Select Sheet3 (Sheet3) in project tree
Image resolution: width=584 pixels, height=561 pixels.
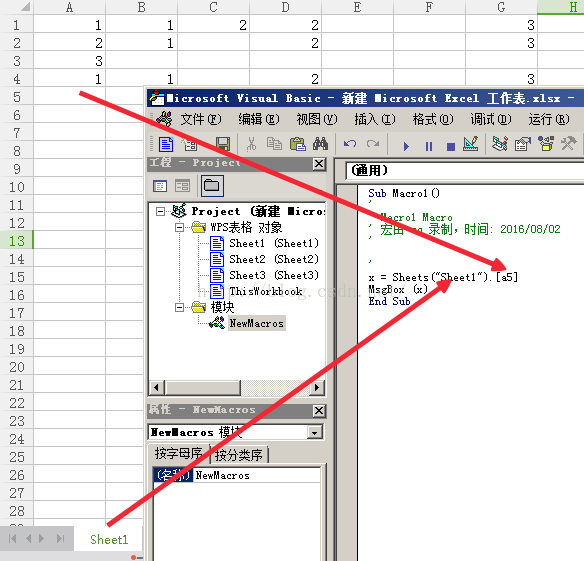pyautogui.click(x=274, y=275)
